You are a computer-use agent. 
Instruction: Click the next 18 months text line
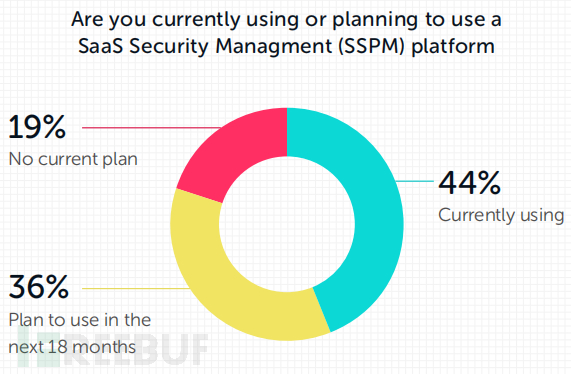tap(72, 347)
